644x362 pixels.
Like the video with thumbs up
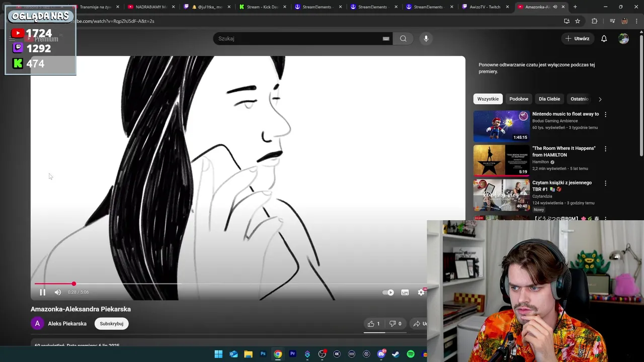(374, 324)
